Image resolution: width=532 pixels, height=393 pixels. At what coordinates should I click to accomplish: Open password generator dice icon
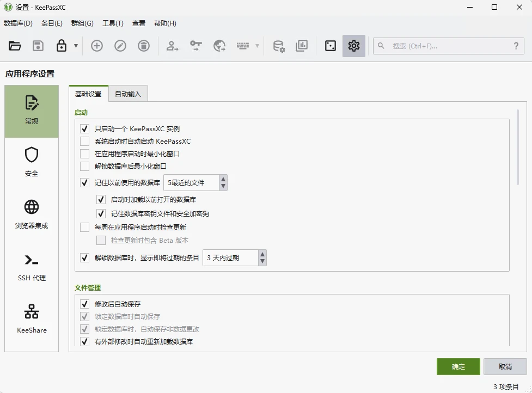(x=331, y=46)
